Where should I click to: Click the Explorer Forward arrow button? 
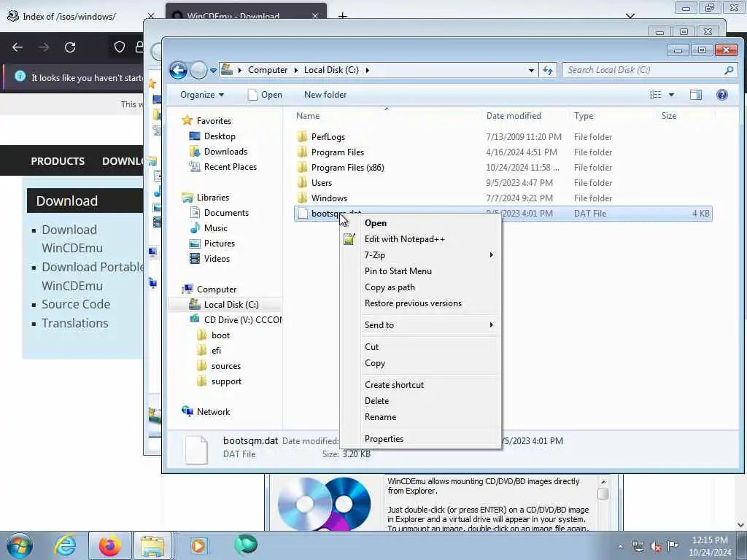coord(198,71)
